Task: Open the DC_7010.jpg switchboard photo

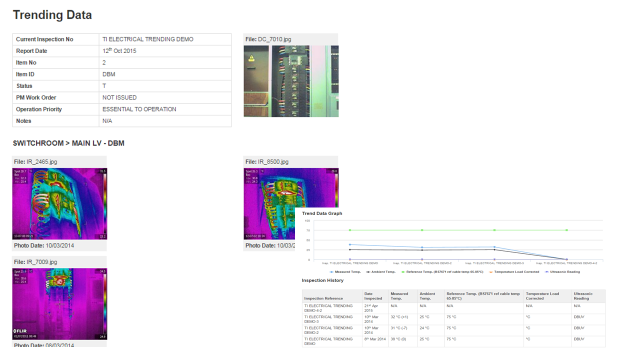Action: pyautogui.click(x=291, y=81)
